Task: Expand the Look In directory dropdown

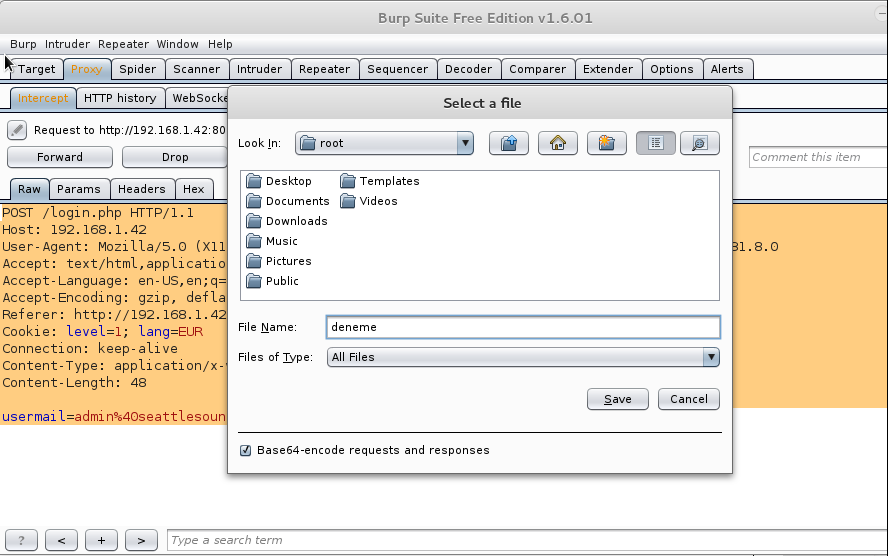Action: tap(464, 143)
